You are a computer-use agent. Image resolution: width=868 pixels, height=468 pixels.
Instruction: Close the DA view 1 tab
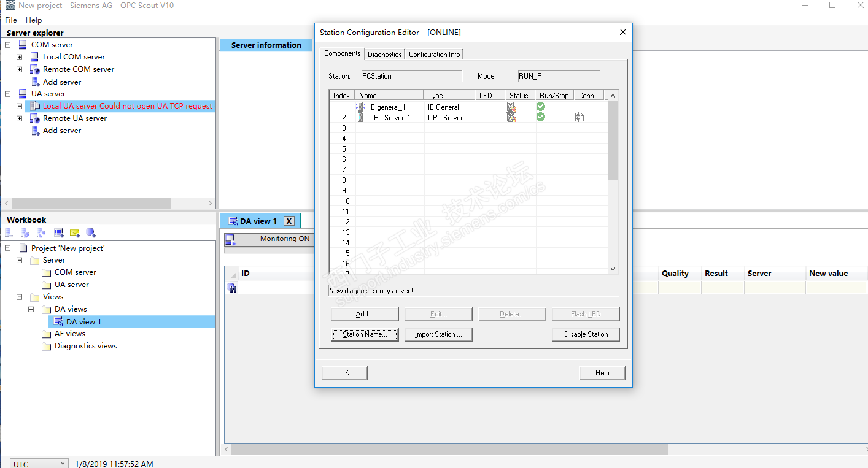[290, 221]
